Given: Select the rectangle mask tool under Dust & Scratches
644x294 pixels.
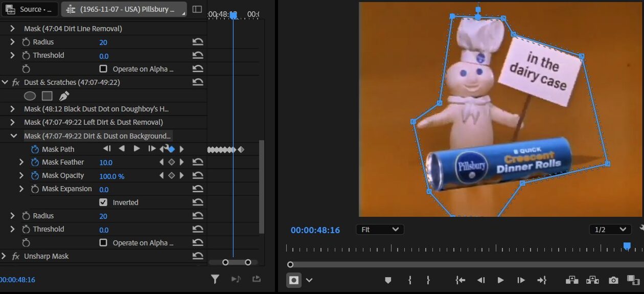Looking at the screenshot, I should point(47,96).
